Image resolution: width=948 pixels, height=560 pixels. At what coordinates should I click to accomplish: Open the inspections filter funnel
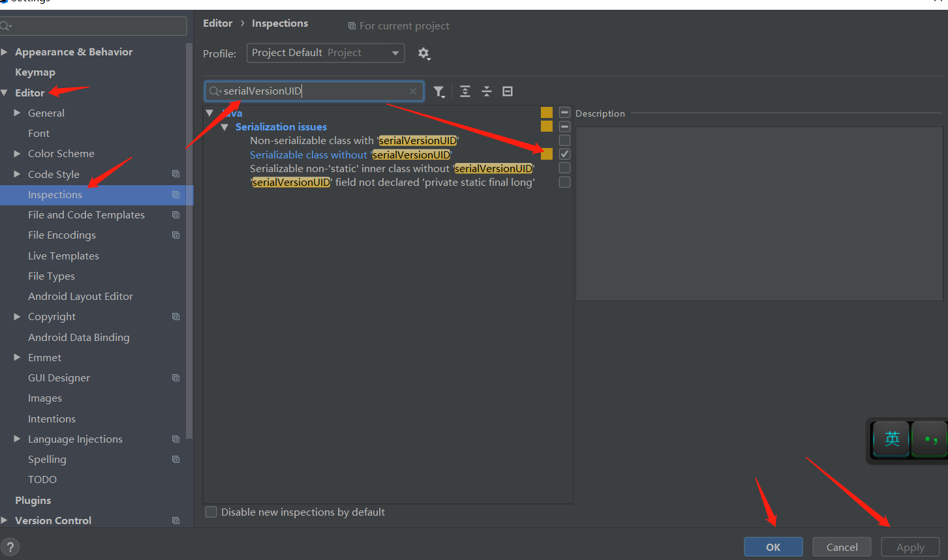(x=440, y=92)
